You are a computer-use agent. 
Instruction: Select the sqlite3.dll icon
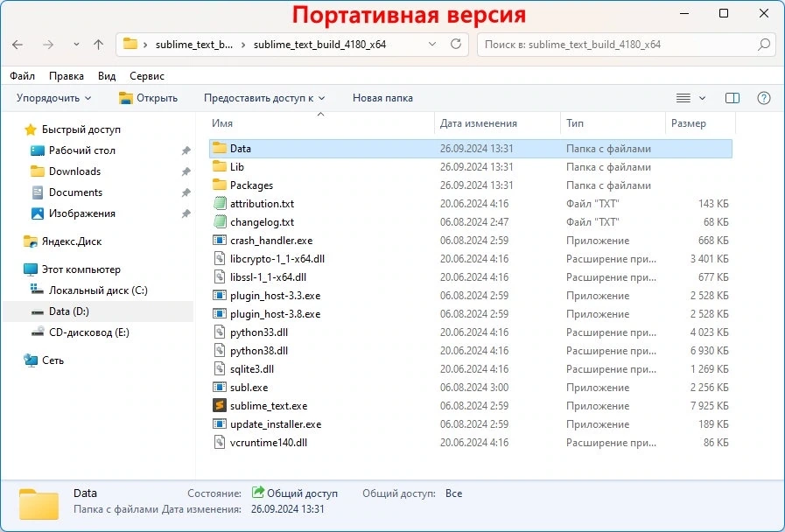pyautogui.click(x=220, y=369)
